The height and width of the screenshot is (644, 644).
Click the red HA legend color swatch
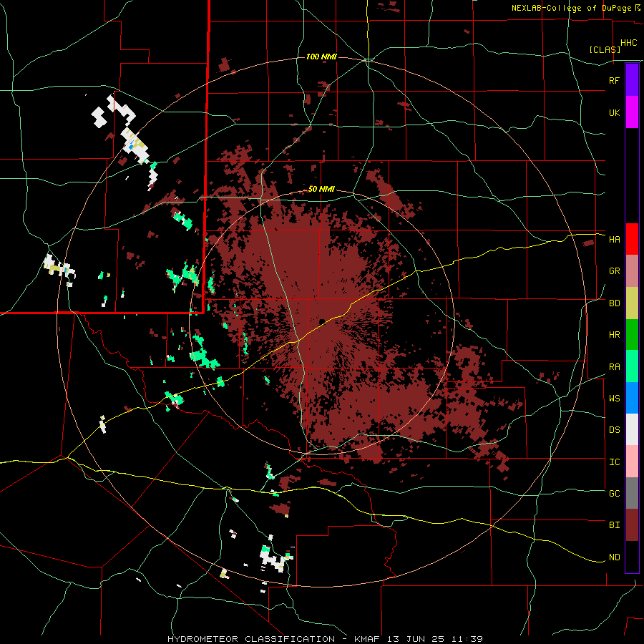pyautogui.click(x=632, y=239)
